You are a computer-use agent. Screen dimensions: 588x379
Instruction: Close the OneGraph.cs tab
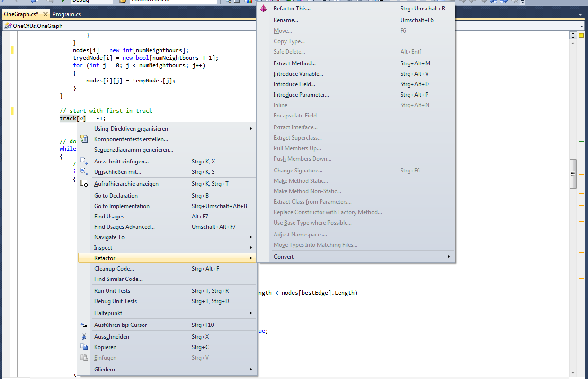45,14
